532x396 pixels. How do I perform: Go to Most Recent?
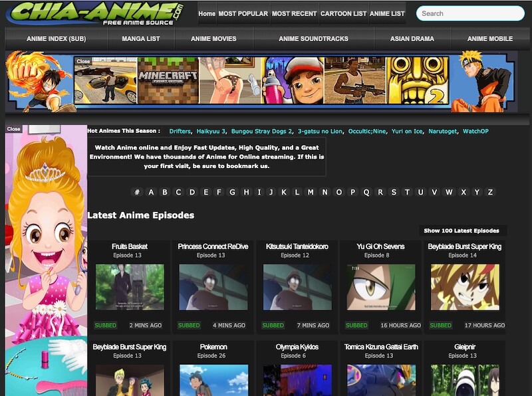294,13
